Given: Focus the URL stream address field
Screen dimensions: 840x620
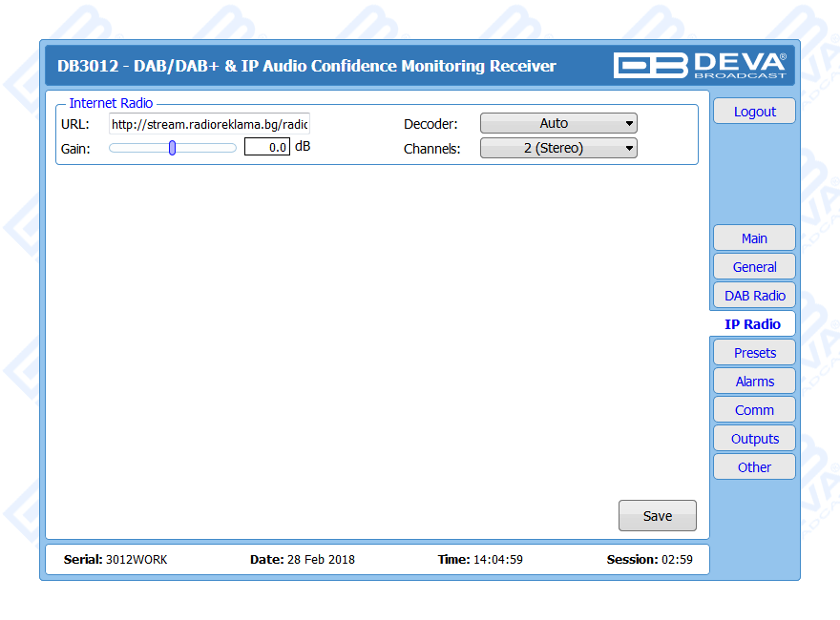Looking at the screenshot, I should pyautogui.click(x=208, y=124).
